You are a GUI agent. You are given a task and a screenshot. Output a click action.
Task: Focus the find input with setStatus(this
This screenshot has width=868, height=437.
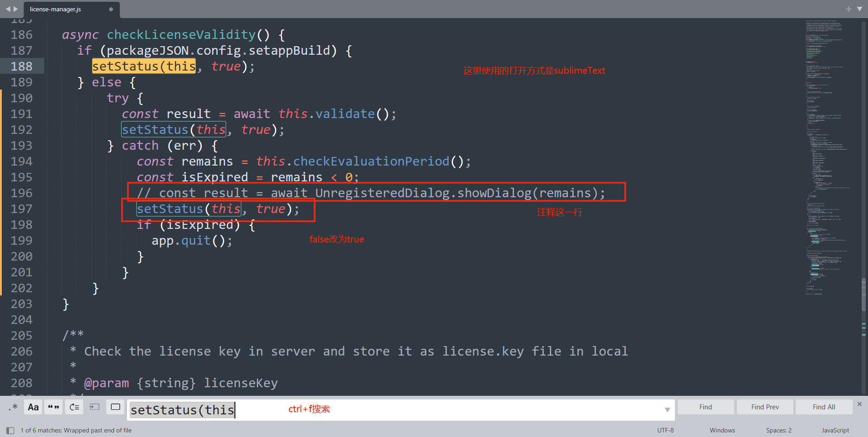[400, 410]
